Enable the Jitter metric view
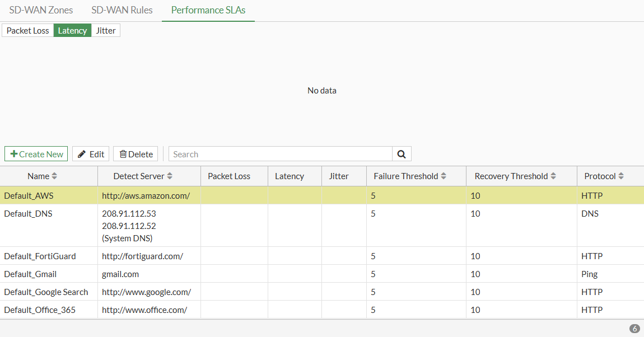Image resolution: width=644 pixels, height=337 pixels. coord(105,30)
